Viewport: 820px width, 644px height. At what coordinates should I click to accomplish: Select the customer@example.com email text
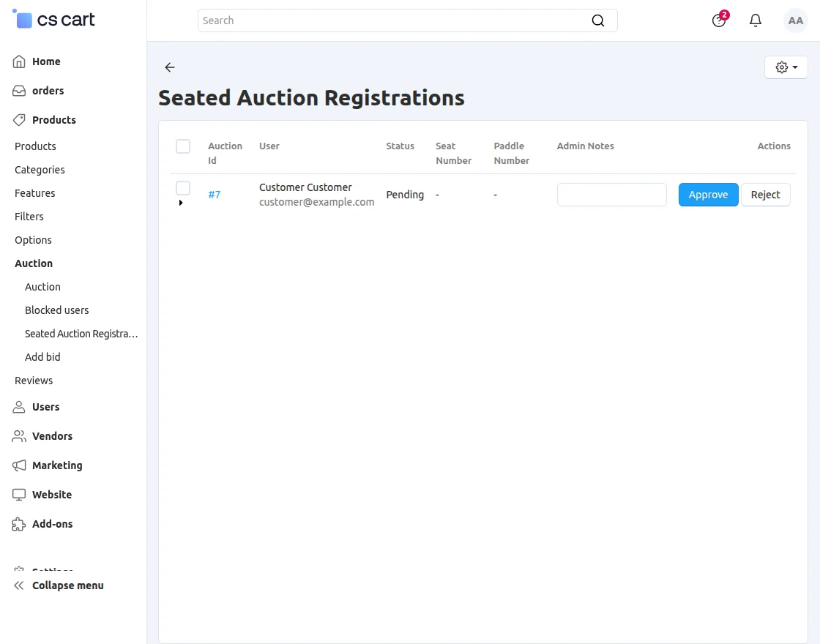(x=316, y=202)
